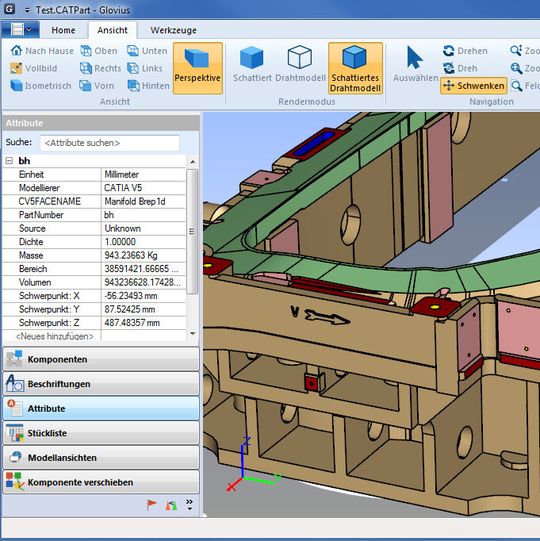
Task: Open the Beschriftungen panel
Action: tap(101, 384)
